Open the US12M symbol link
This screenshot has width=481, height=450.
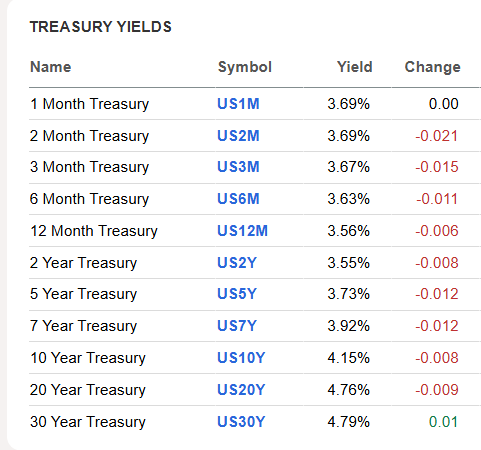(242, 231)
